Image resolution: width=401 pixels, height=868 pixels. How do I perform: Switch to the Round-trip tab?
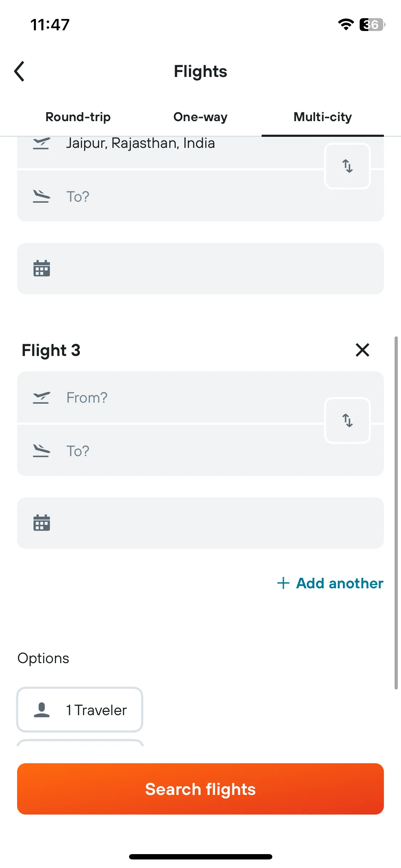[x=78, y=117]
